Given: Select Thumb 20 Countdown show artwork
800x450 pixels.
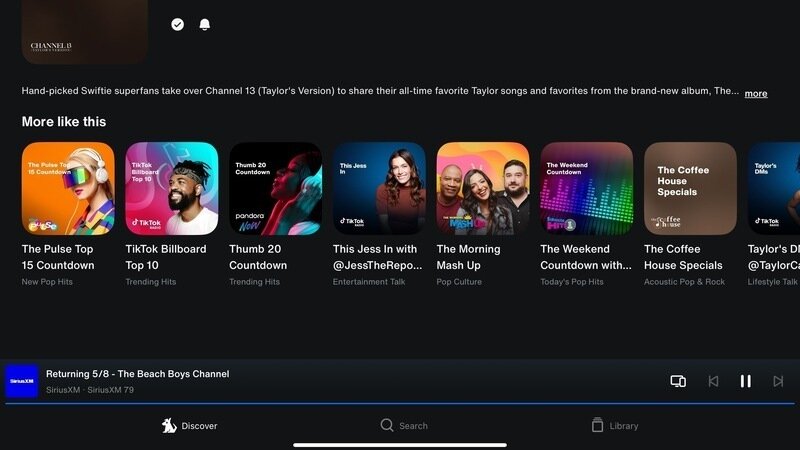Looking at the screenshot, I should (x=275, y=188).
